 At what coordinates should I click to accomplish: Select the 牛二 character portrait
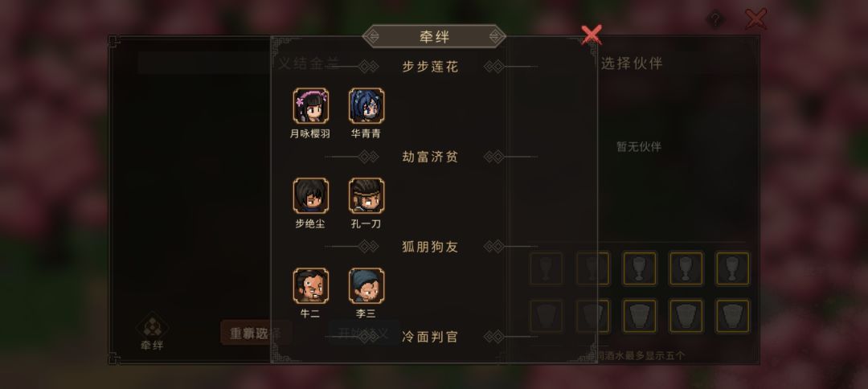point(310,285)
